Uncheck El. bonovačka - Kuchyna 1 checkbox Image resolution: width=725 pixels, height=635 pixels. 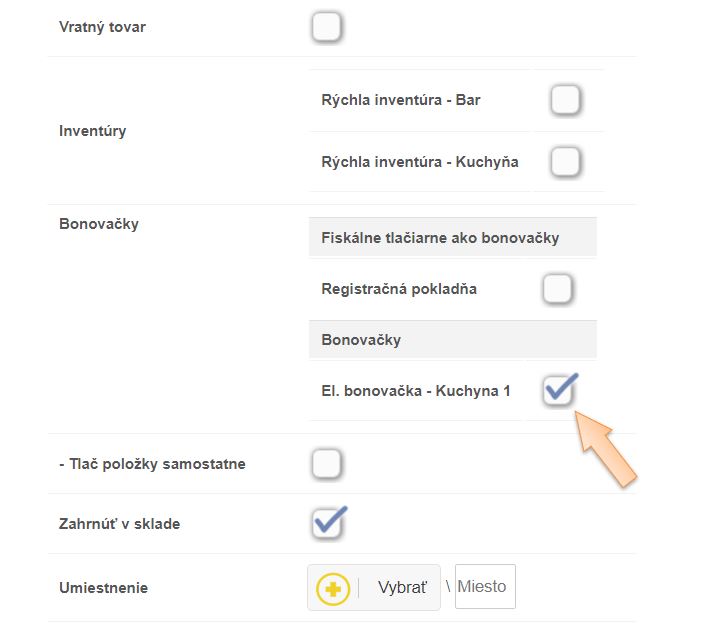coord(558,390)
